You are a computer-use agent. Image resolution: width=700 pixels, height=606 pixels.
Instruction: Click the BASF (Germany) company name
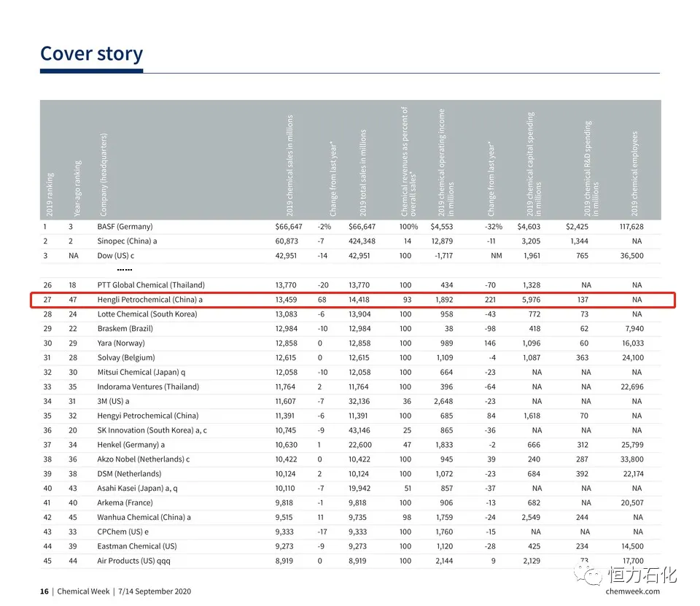(125, 226)
